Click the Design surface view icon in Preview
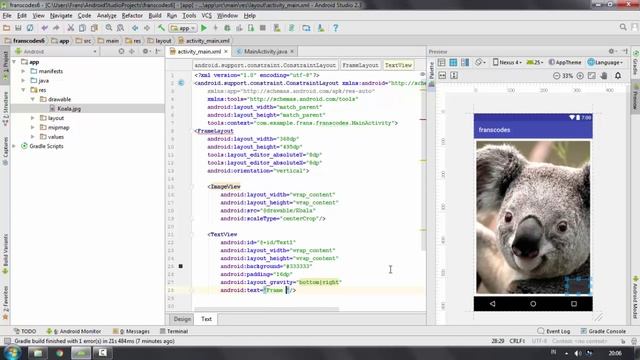Screen dimensions: 640x360 pos(441,62)
